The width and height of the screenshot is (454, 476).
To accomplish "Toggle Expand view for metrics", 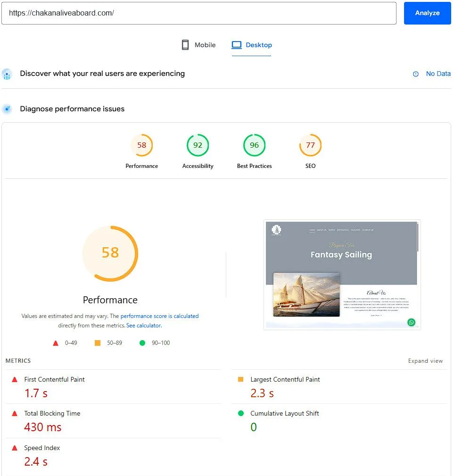I will coord(425,361).
